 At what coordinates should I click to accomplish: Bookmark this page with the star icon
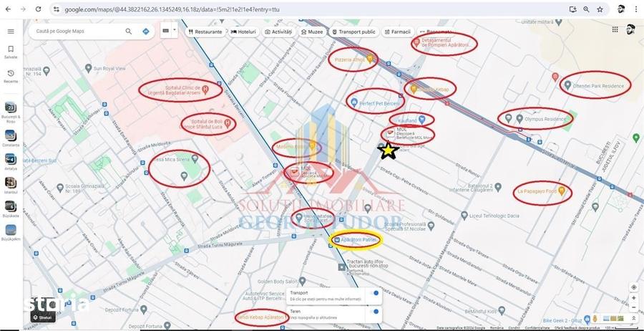pos(600,9)
